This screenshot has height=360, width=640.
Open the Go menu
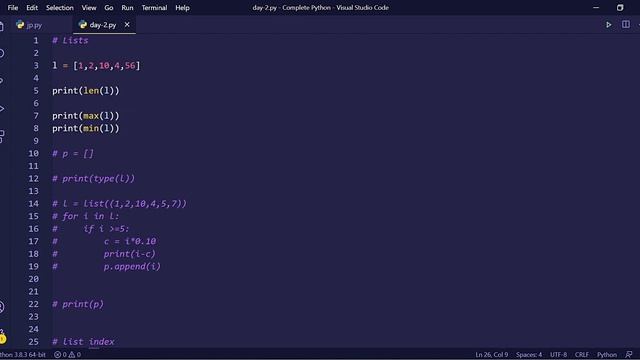[109, 8]
